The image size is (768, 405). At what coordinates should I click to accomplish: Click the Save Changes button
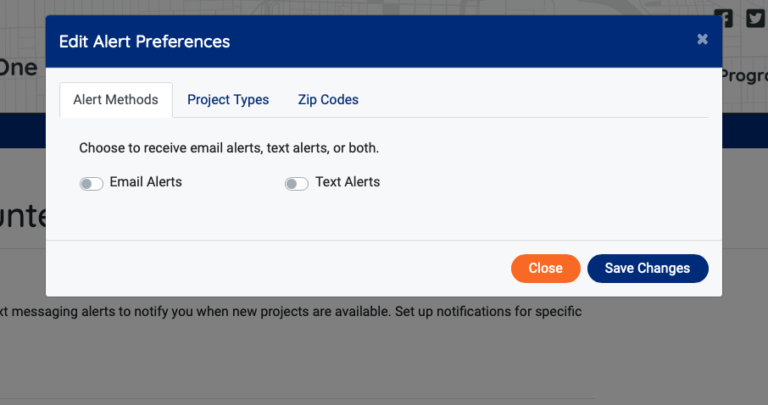[647, 268]
